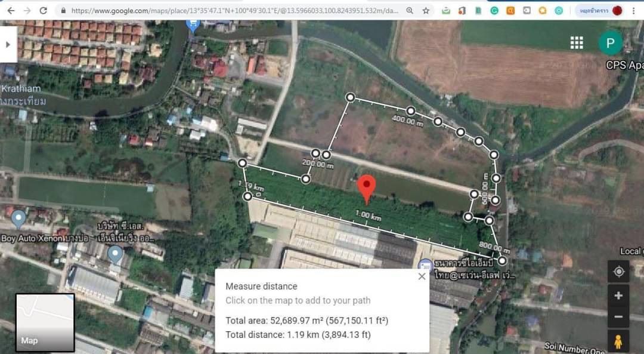
Task: Click the '1.00 km' distance label
Action: (368, 216)
